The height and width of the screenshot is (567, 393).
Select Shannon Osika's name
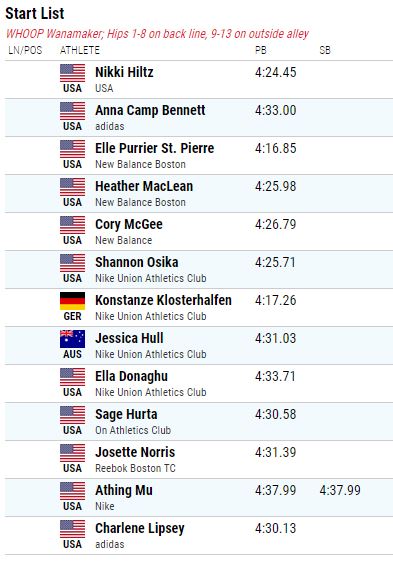pos(137,262)
